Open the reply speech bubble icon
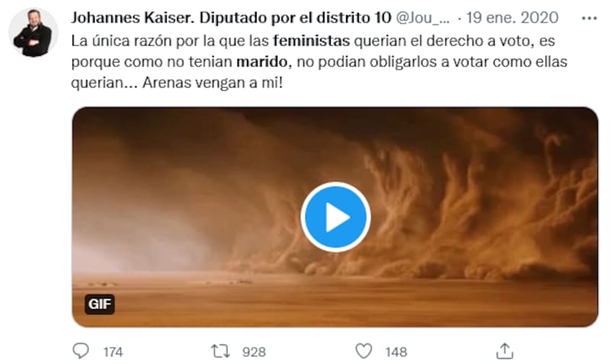Screen dimensions: 611x364 81,351
